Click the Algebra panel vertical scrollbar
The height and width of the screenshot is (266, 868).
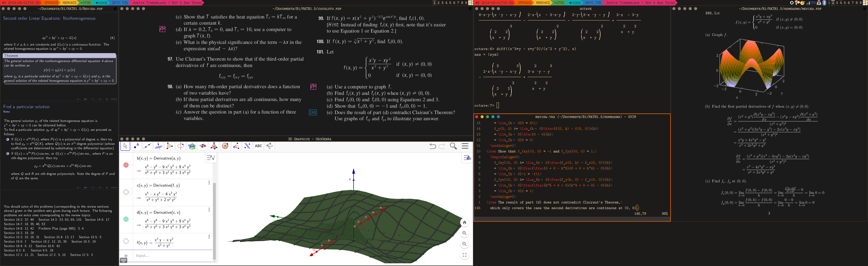[x=214, y=219]
